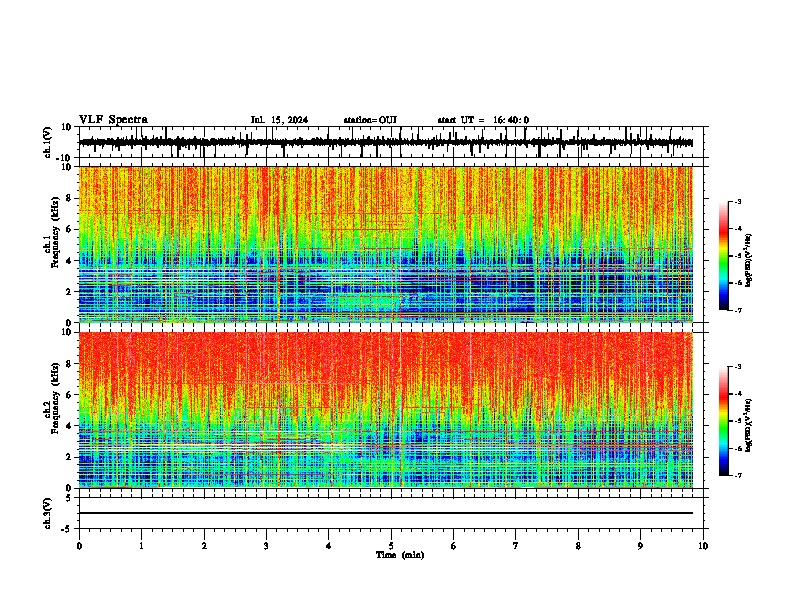Click the ch.1 colorbar log(PSD) label
792x612 pixels.
click(x=749, y=260)
